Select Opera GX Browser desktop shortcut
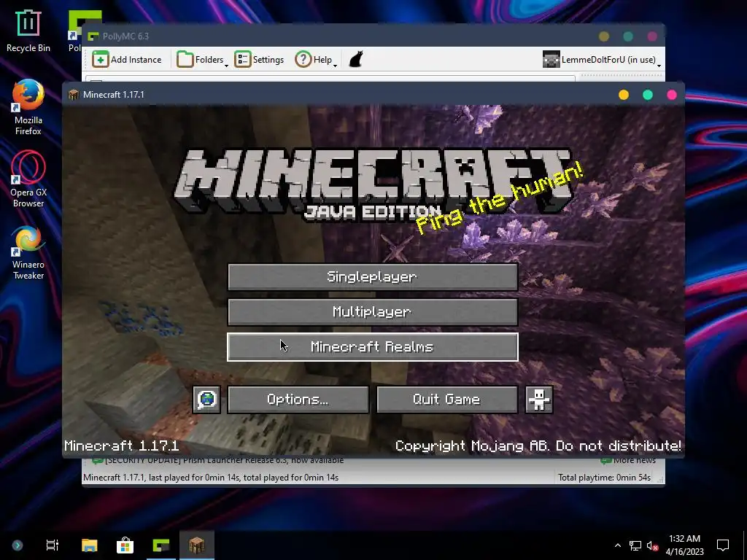Viewport: 747px width, 560px height. coord(28,179)
